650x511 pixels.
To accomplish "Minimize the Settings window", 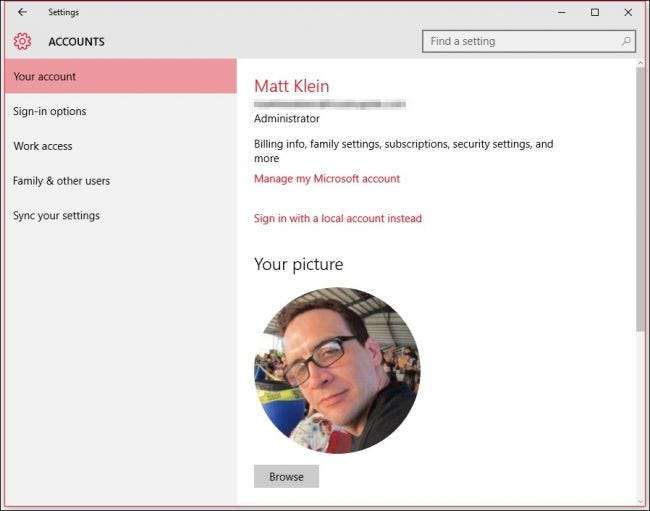I will (562, 12).
